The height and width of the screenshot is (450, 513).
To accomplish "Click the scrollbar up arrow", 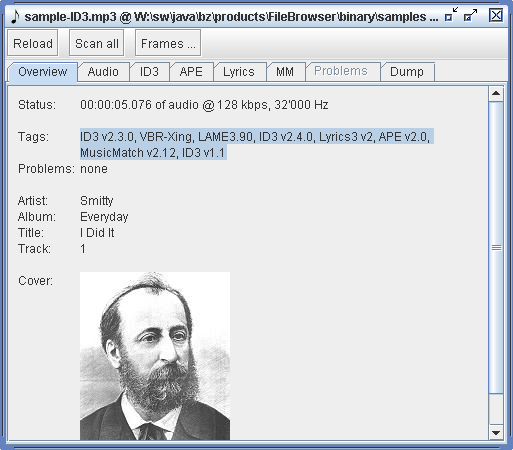I will point(496,93).
